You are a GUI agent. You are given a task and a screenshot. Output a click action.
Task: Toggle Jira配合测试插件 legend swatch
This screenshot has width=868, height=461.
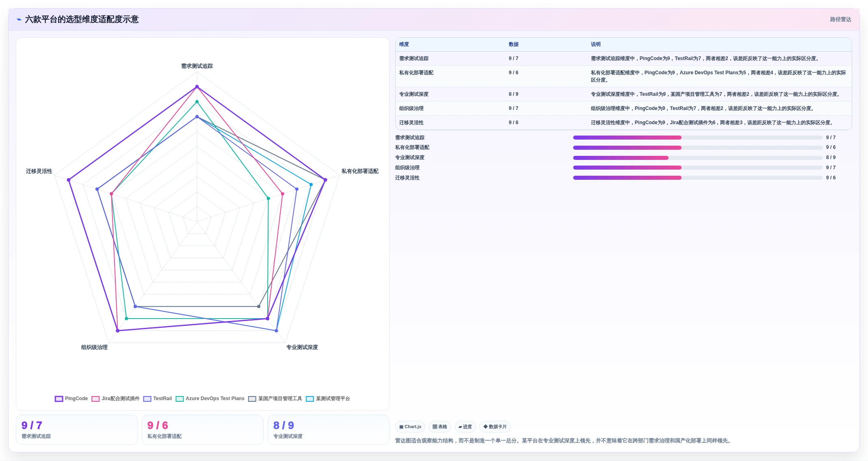click(95, 399)
